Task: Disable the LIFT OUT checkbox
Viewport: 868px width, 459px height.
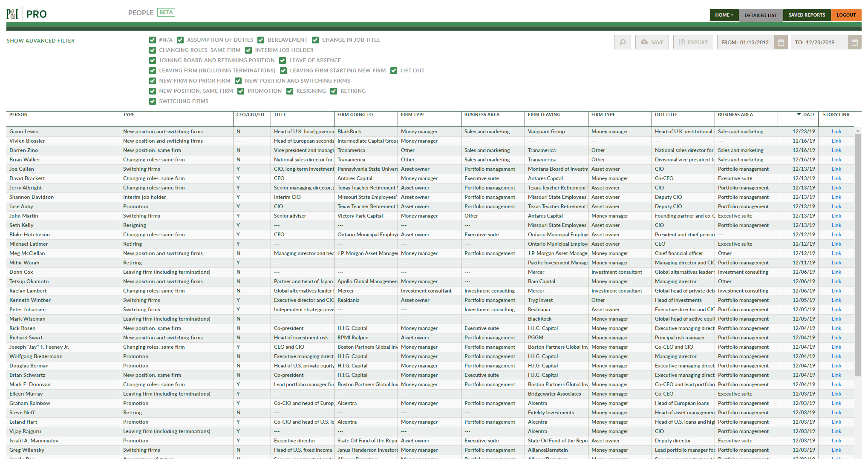Action: [x=394, y=71]
